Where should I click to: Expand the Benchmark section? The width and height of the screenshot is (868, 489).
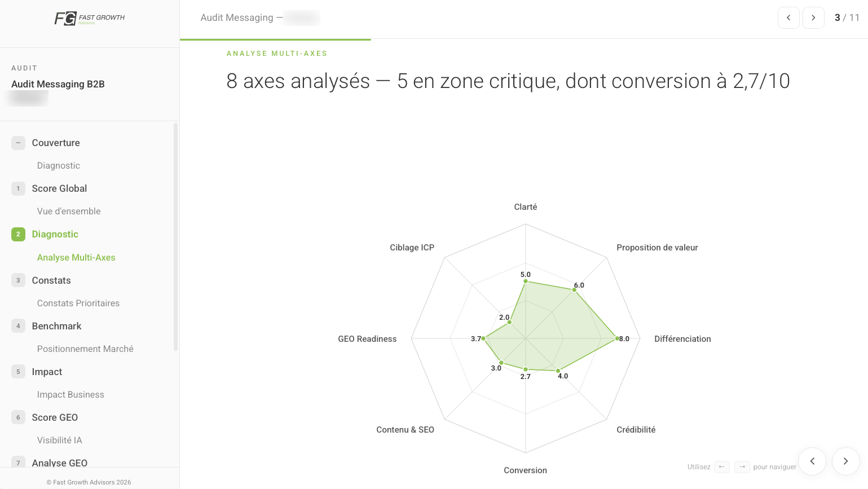tap(56, 326)
